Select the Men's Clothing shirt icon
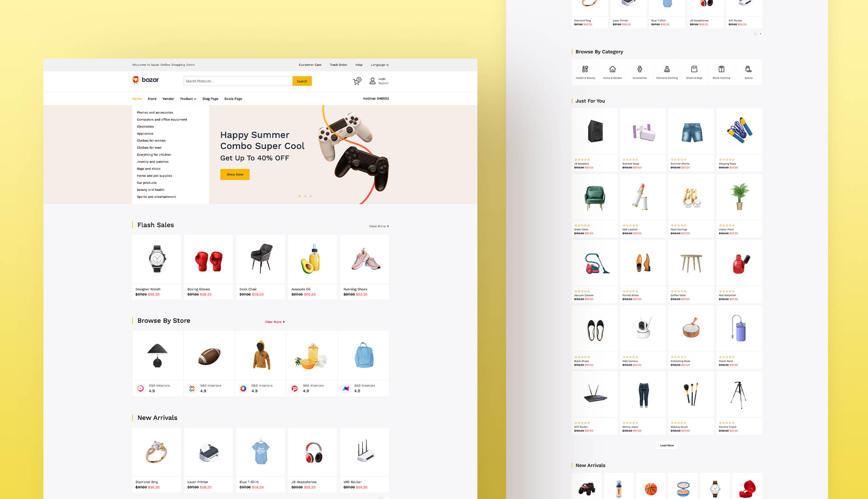Image resolution: width=868 pixels, height=499 pixels. tap(721, 69)
